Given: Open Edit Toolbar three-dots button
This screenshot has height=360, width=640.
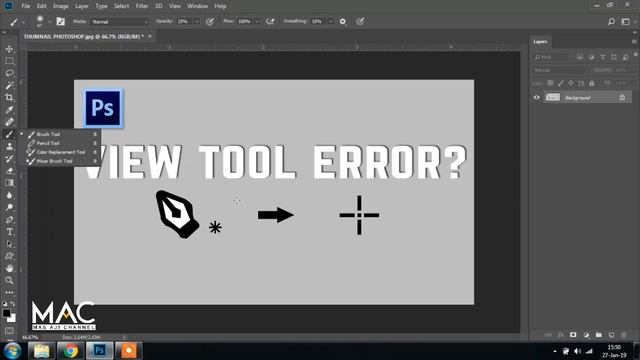Looking at the screenshot, I should (x=9, y=293).
